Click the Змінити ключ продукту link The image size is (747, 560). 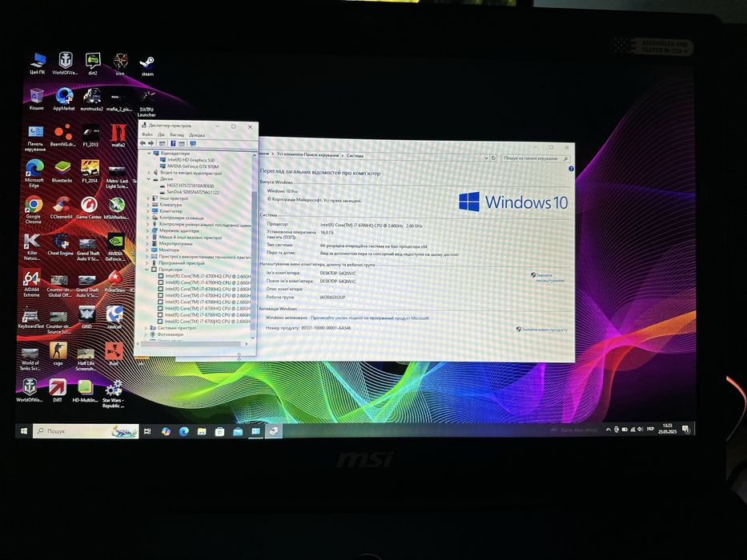(x=542, y=330)
